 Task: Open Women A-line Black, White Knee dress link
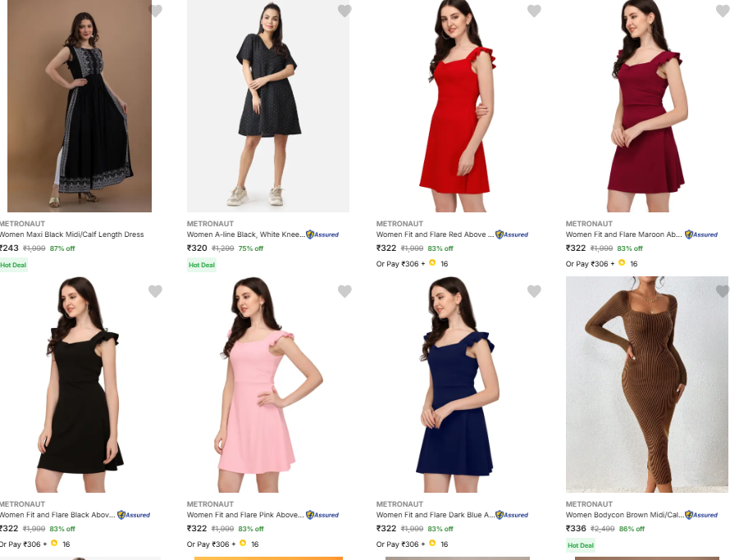point(245,234)
